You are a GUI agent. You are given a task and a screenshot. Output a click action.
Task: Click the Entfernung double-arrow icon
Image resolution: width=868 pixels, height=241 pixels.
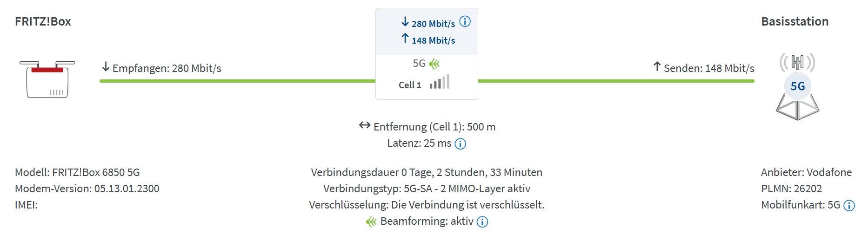tap(365, 125)
